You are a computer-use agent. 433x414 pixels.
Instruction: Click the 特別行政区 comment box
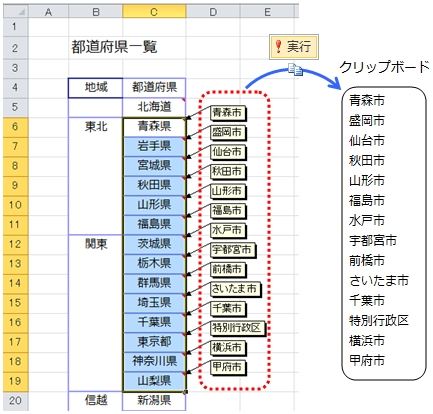point(238,329)
